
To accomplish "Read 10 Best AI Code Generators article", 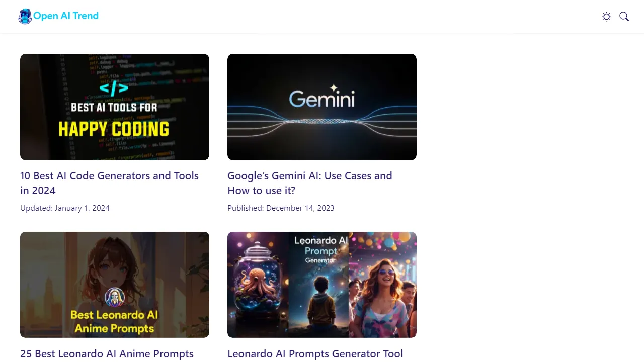I will pyautogui.click(x=110, y=183).
